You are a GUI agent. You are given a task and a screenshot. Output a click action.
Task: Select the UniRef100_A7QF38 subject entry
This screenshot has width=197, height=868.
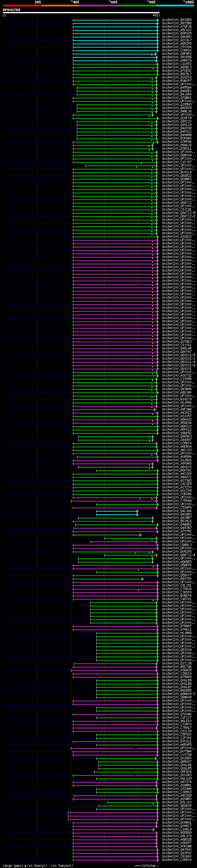point(176,26)
